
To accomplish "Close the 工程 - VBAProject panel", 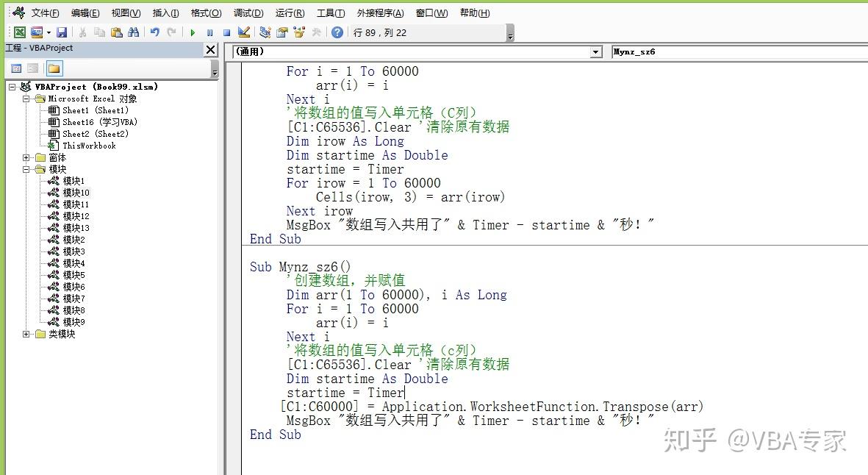I will tap(210, 50).
